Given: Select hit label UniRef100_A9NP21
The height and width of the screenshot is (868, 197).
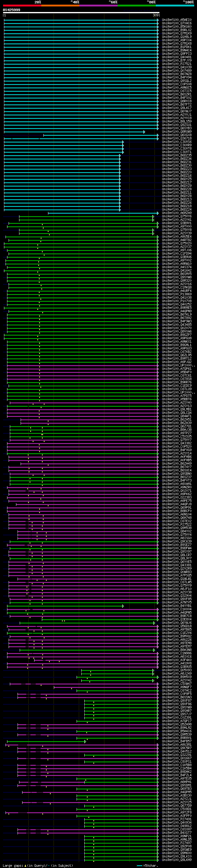Looking at the screenshot, I should [x=177, y=836].
